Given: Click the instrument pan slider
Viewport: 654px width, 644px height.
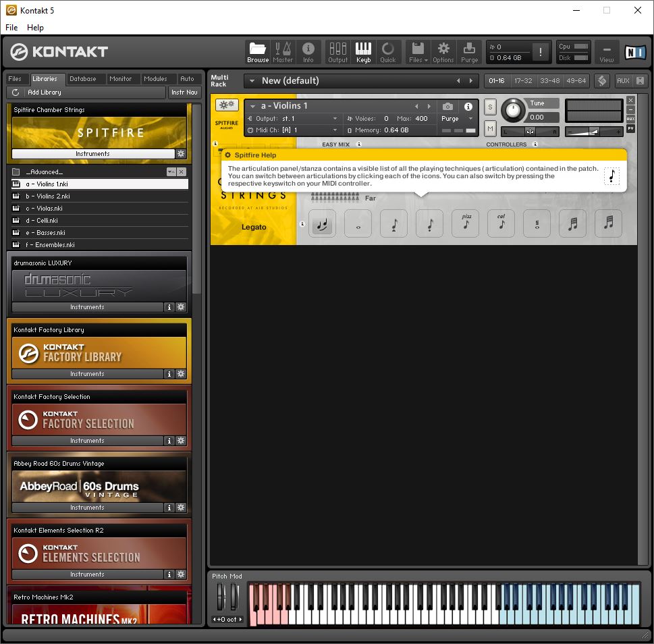Looking at the screenshot, I should [530, 132].
